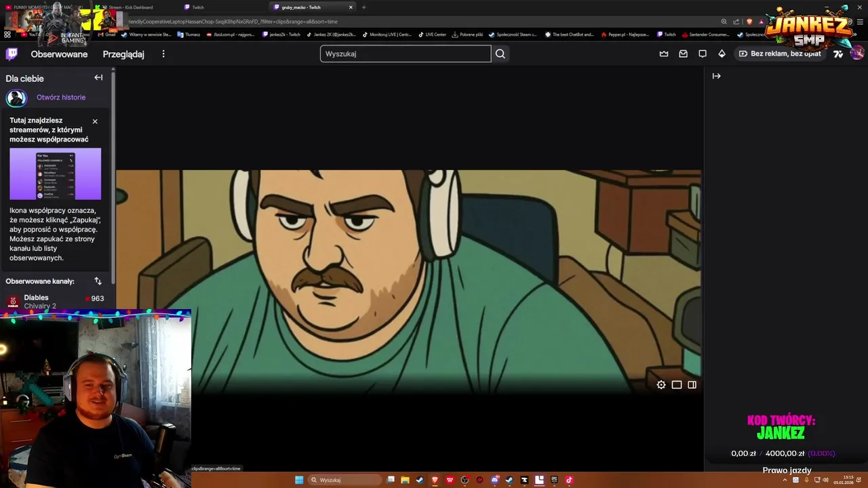Click the share page icon in address bar
This screenshot has width=868, height=488.
point(736,22)
